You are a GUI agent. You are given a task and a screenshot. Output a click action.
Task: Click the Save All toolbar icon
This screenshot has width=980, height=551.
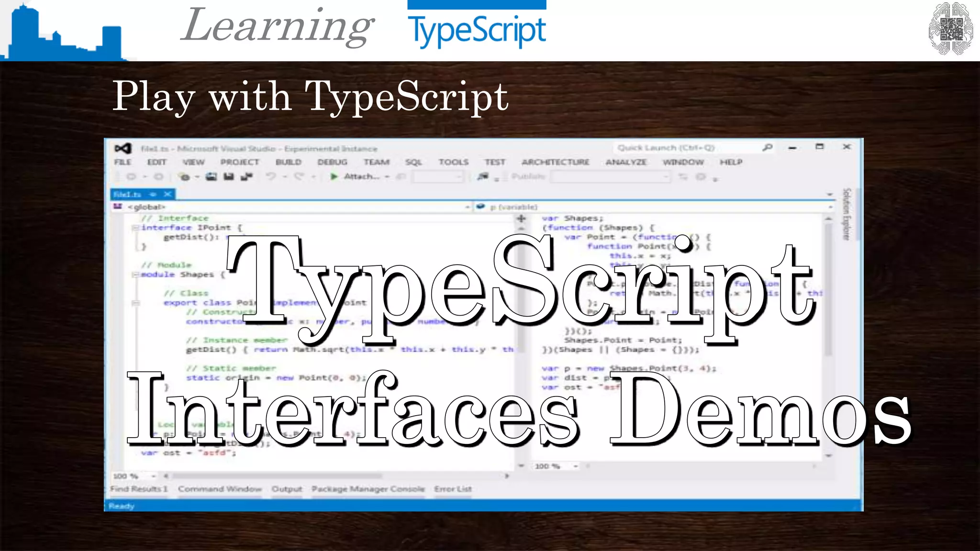point(246,176)
